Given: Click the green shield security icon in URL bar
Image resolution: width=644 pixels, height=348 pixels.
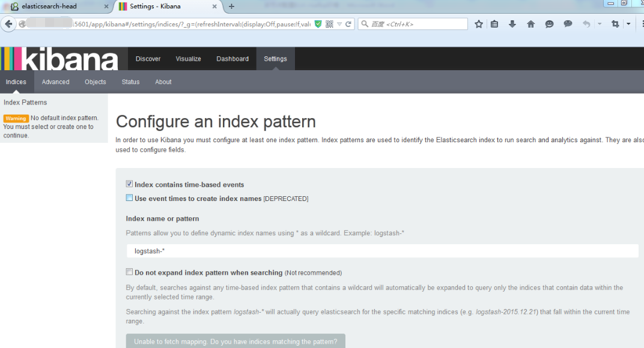Looking at the screenshot, I should (318, 24).
